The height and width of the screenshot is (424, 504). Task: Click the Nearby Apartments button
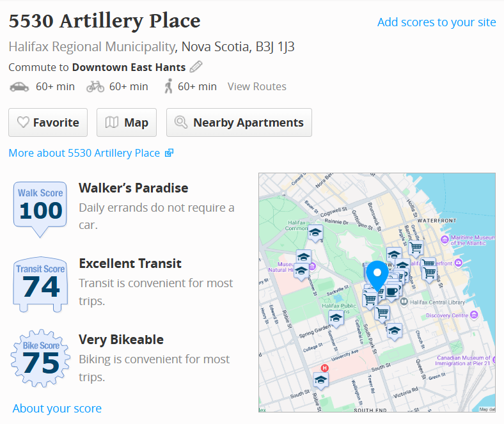[x=239, y=123]
